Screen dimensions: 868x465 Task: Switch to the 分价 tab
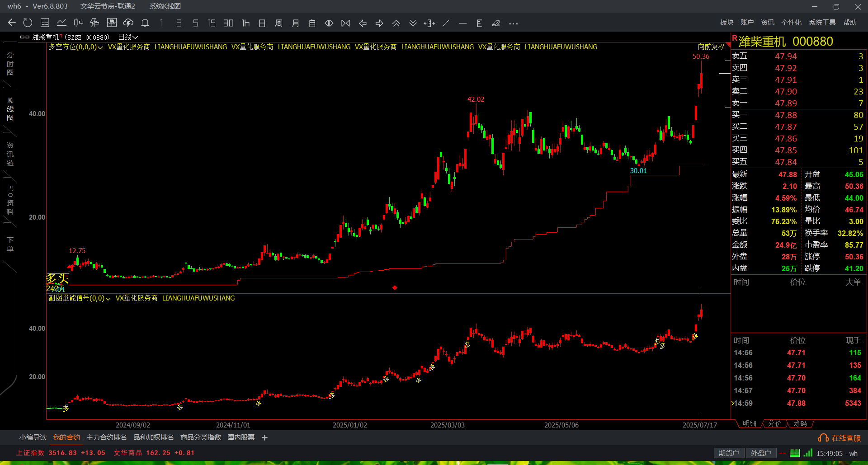click(x=774, y=423)
